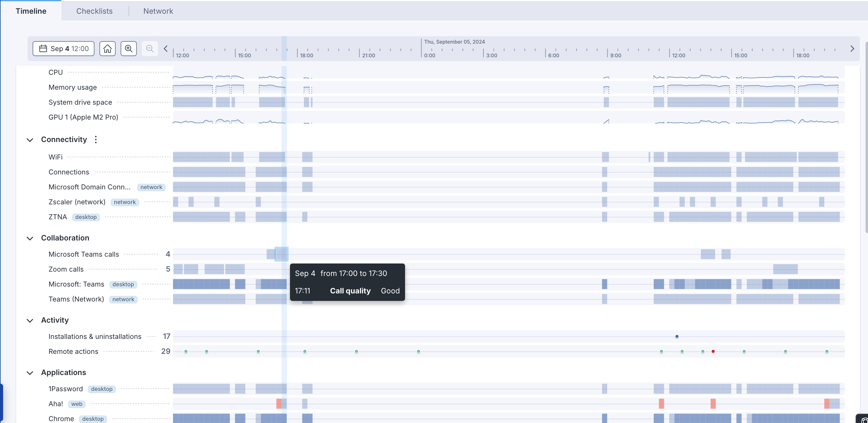Click the Zscaler (network) row label
Viewport: 868px width, 423px height.
click(77, 202)
